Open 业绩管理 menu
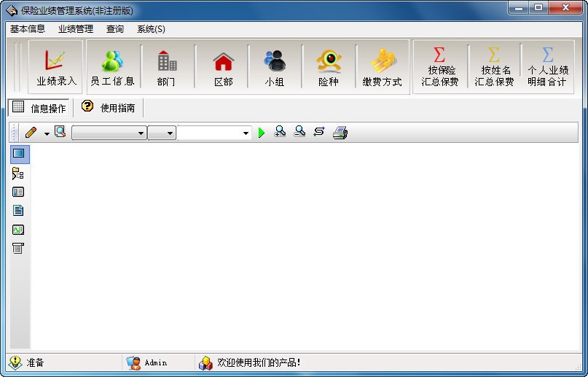 click(76, 29)
